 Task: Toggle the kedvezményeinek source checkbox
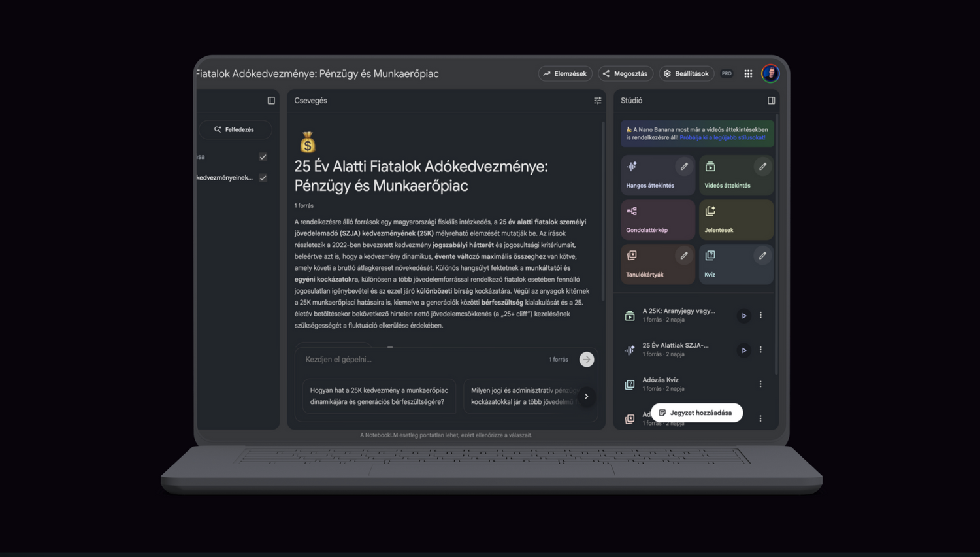point(263,178)
